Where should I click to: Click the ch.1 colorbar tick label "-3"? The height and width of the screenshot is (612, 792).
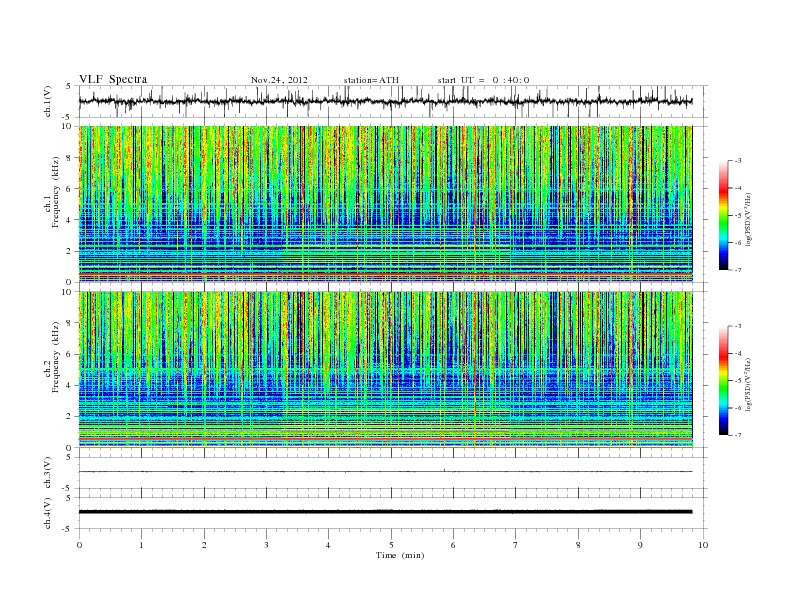pos(738,161)
